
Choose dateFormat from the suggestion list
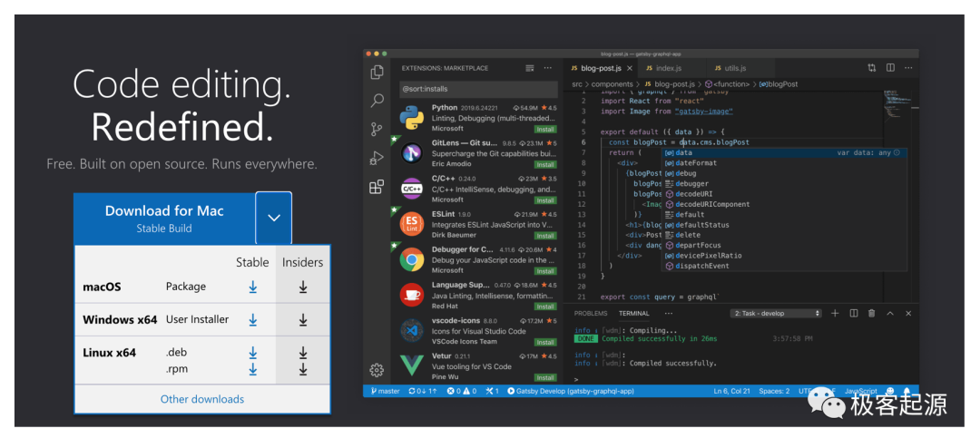784,163
